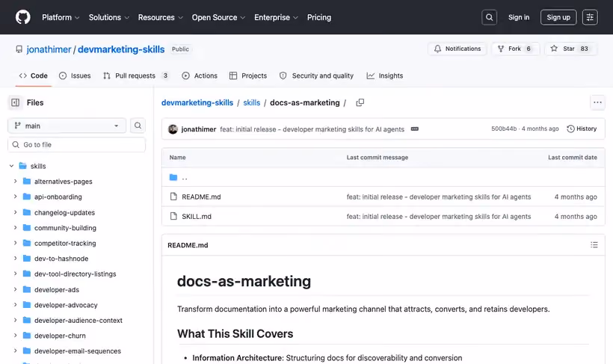
Task: Open SKILL.md row's commit message
Action: pos(439,216)
